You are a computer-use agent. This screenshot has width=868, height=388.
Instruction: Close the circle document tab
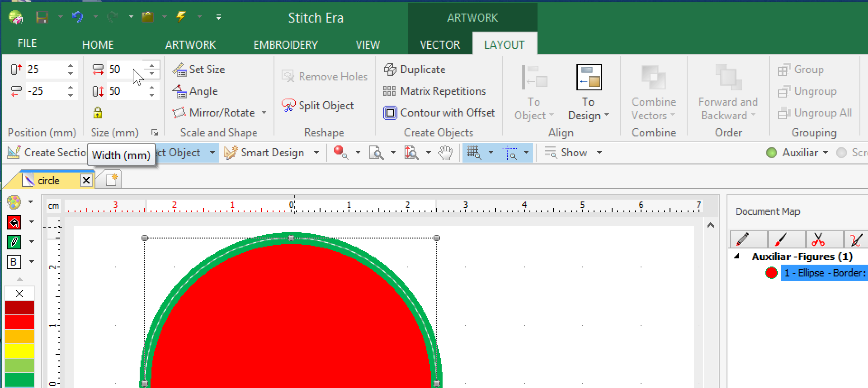tap(86, 181)
